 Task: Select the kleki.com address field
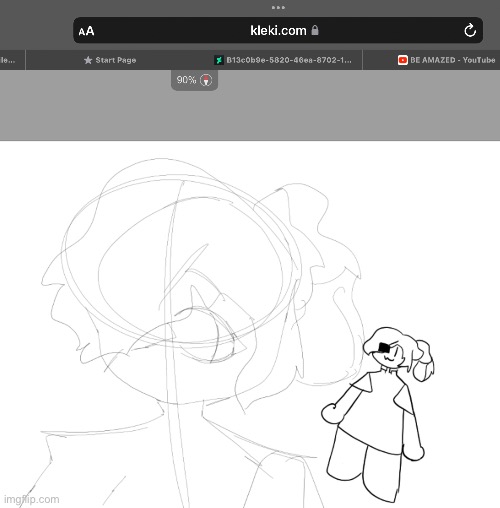278,30
